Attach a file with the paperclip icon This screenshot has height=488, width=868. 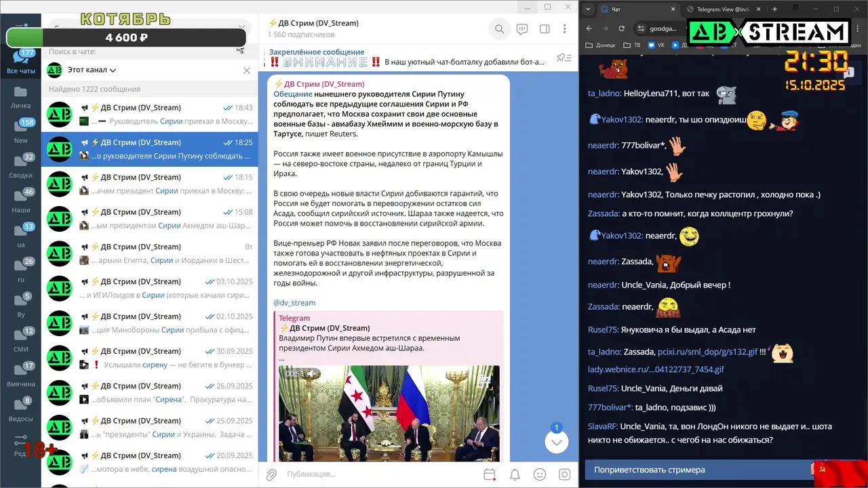click(x=271, y=474)
